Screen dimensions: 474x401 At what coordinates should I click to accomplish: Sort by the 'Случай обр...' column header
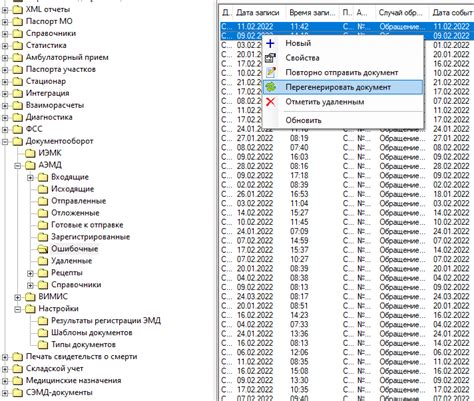[401, 13]
